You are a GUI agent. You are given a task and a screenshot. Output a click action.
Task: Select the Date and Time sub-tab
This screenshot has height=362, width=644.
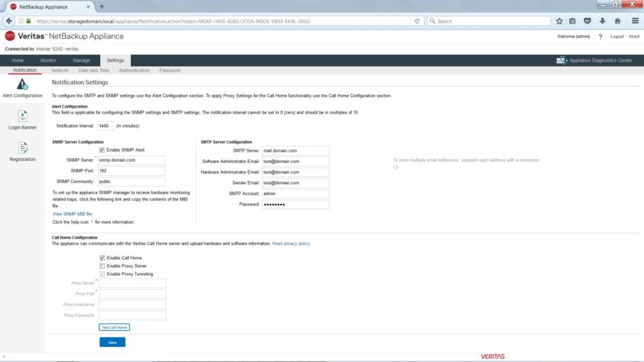pyautogui.click(x=94, y=70)
